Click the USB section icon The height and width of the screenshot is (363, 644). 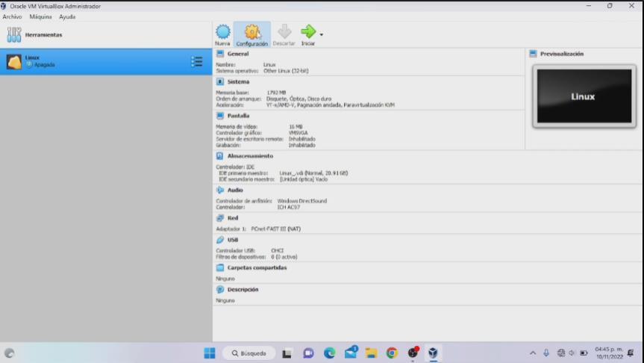click(220, 240)
